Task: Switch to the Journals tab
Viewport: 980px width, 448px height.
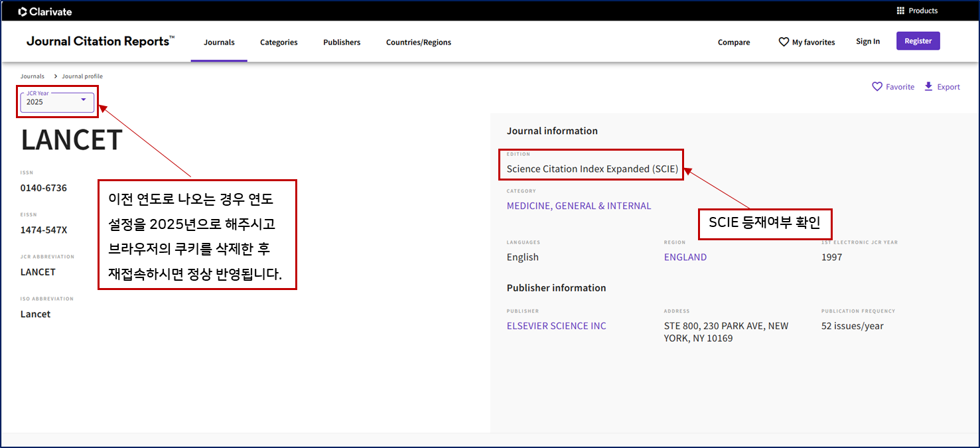Action: [219, 42]
